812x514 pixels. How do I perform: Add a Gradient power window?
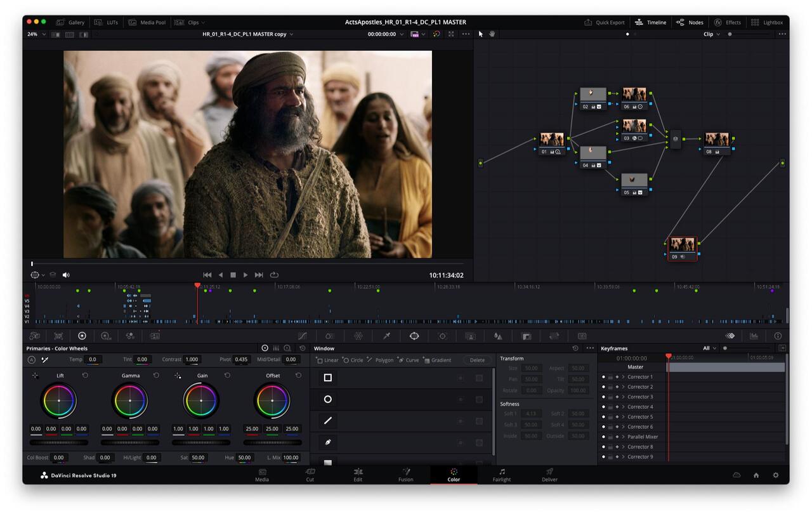coord(438,360)
